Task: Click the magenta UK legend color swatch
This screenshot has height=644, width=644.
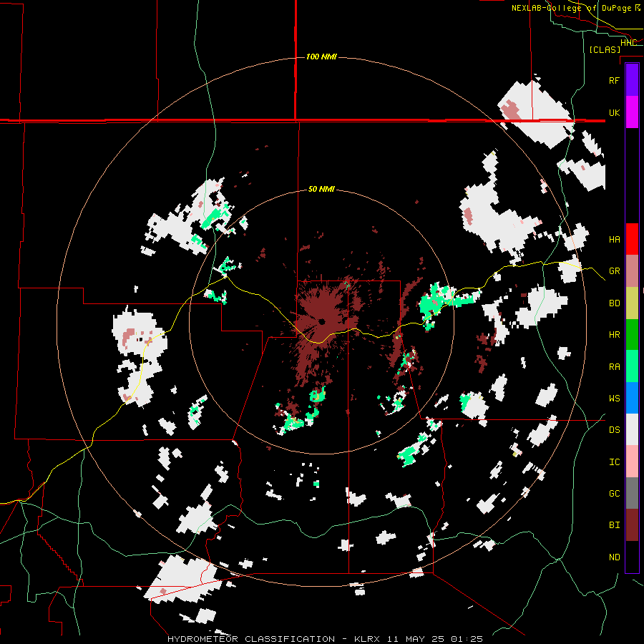Action: tap(632, 112)
